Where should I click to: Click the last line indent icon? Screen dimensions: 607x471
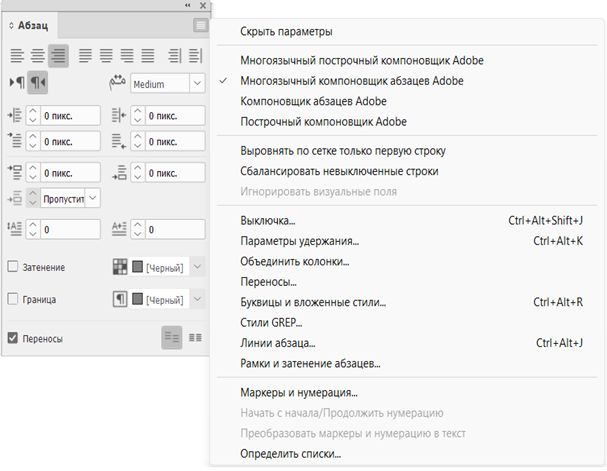pyautogui.click(x=119, y=141)
